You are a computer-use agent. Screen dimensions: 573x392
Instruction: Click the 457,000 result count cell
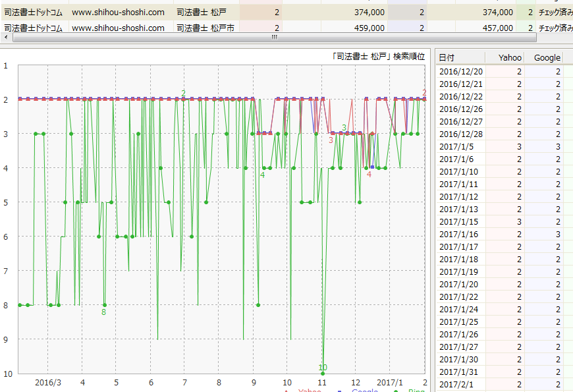pos(498,28)
